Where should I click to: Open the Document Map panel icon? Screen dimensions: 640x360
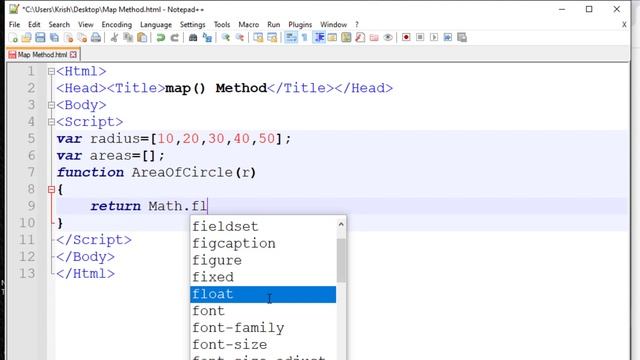(x=346, y=38)
